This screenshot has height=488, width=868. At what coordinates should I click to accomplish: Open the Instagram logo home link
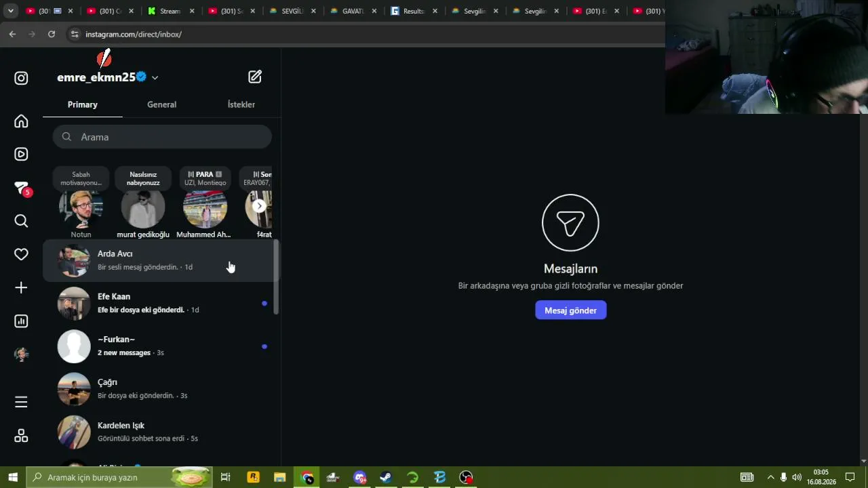click(21, 78)
